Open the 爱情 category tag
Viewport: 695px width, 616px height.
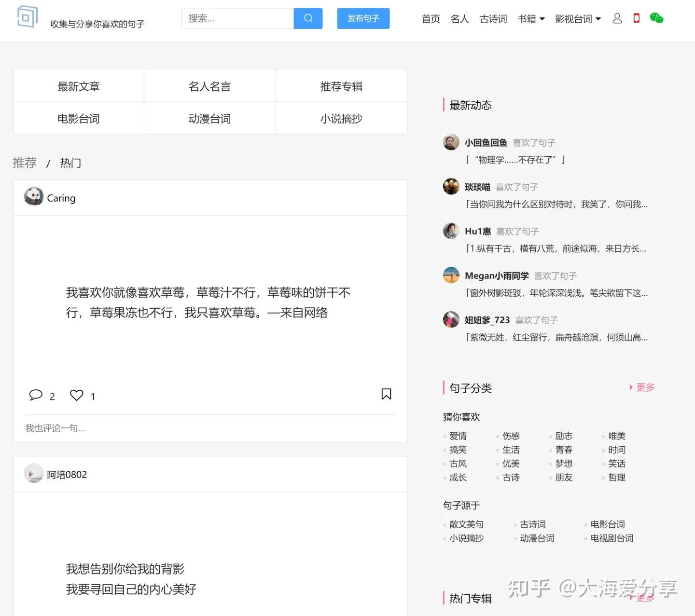click(458, 436)
